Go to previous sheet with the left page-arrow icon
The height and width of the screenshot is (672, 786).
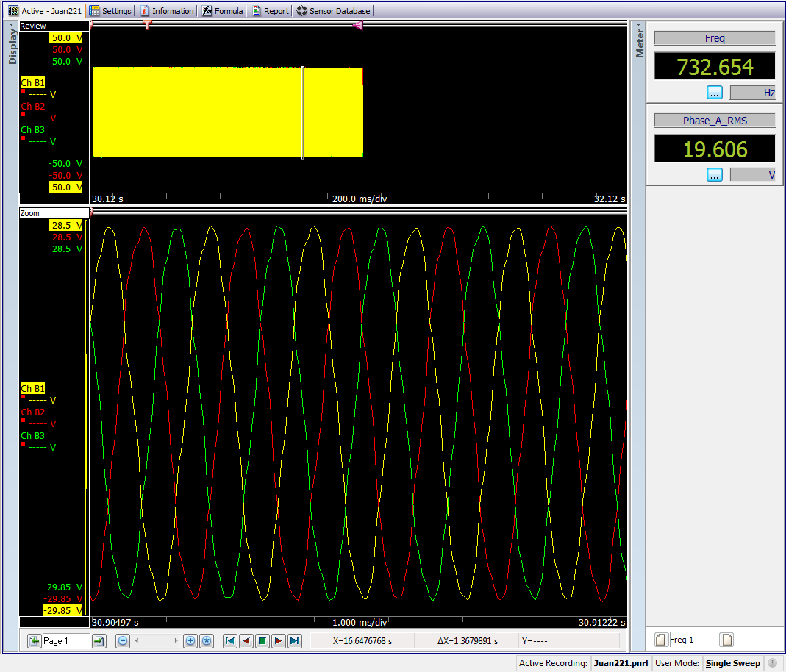pyautogui.click(x=34, y=641)
